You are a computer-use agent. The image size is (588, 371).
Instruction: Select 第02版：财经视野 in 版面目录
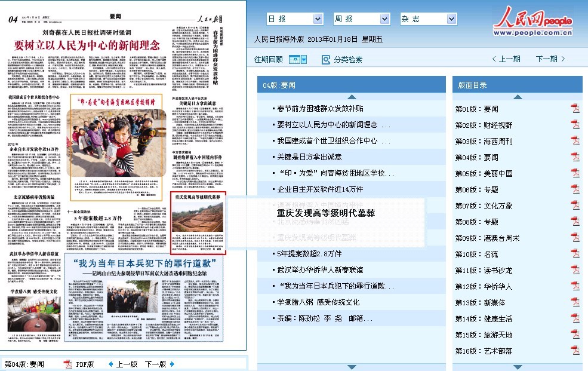coord(484,125)
